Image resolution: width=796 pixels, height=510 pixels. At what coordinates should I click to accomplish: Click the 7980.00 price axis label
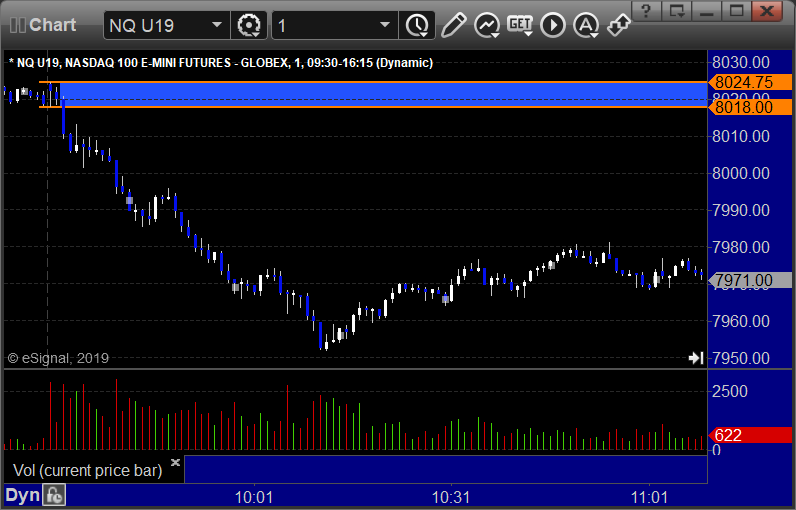click(x=741, y=247)
